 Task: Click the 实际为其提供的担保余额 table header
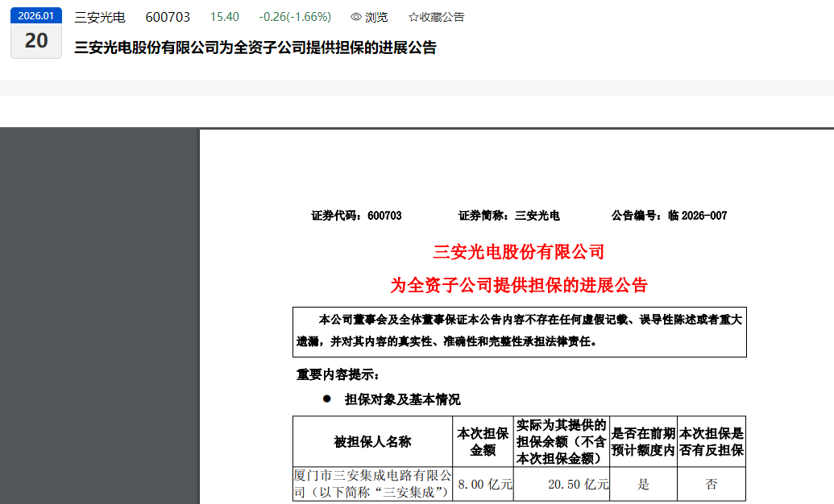(561, 441)
